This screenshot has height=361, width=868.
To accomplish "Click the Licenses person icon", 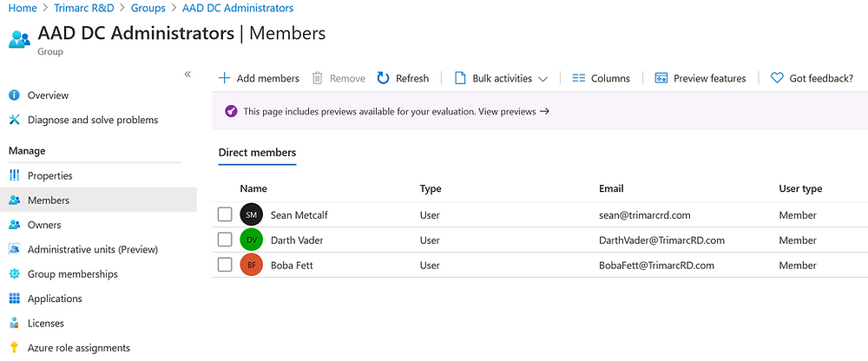I will tap(15, 323).
